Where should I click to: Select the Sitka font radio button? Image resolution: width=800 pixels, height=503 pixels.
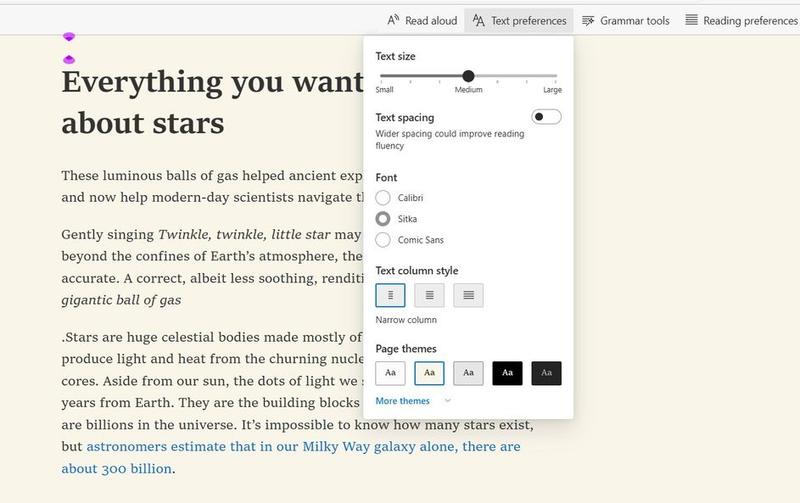coord(383,218)
